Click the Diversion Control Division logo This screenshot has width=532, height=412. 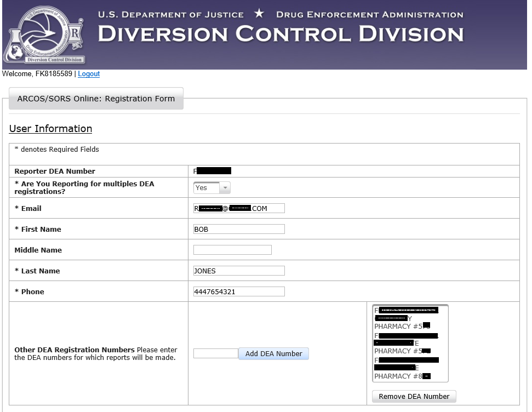coord(44,35)
